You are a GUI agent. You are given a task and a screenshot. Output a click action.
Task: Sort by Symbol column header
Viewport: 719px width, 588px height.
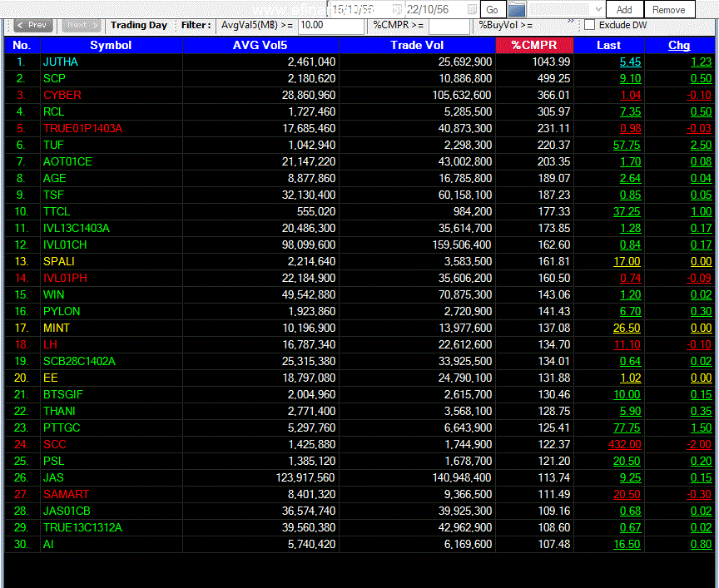(x=111, y=46)
